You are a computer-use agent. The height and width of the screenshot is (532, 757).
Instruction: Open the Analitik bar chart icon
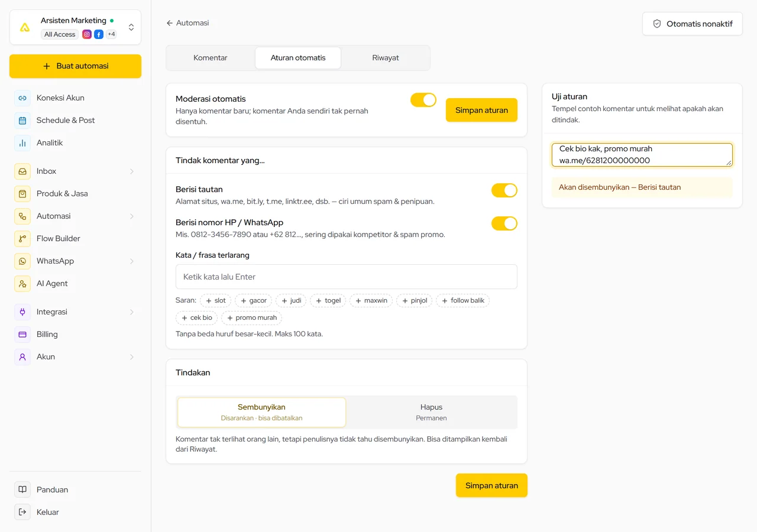22,143
